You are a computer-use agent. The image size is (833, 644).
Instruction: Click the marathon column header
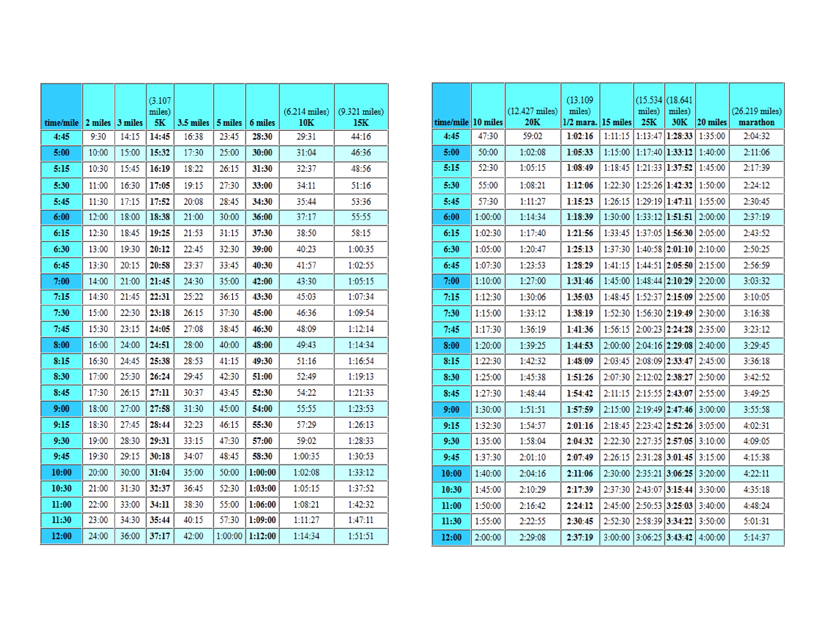[756, 122]
